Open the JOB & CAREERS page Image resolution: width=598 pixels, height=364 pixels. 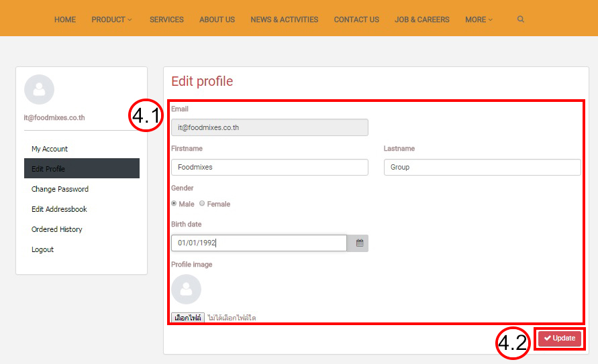click(x=421, y=19)
